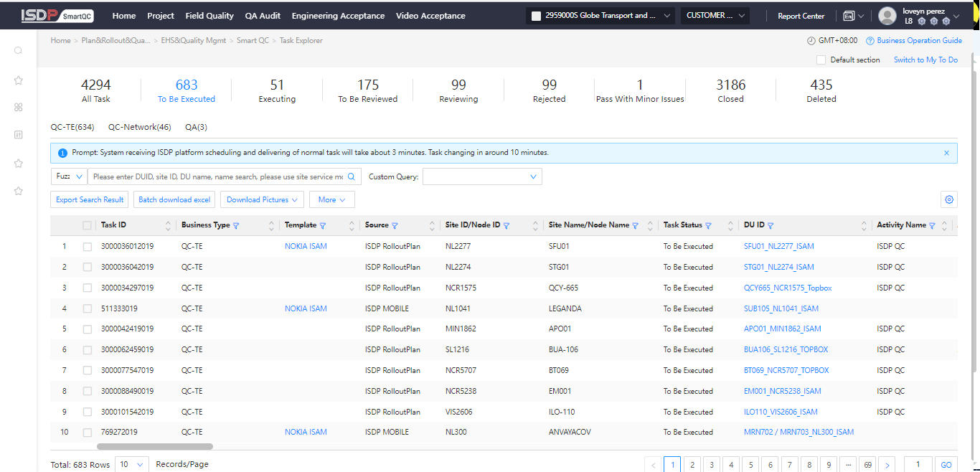Open the sidebar apps grid icon
The width and height of the screenshot is (980, 472).
(x=19, y=107)
